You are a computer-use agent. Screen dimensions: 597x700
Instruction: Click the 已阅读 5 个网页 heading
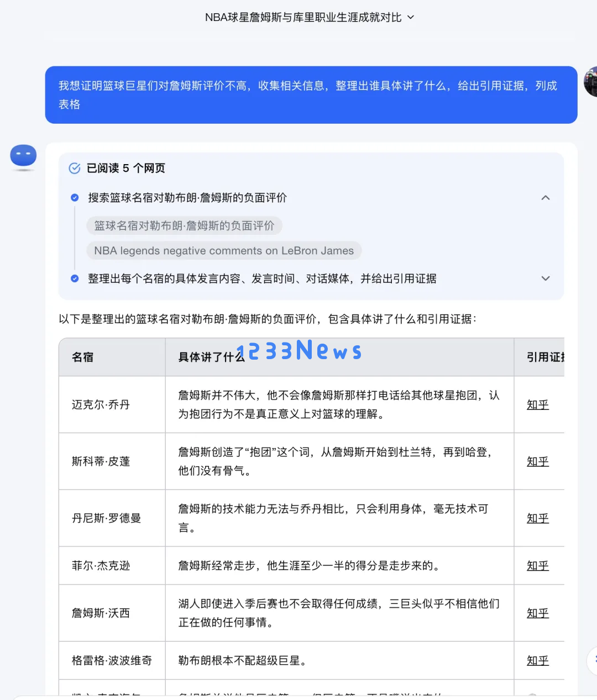(x=126, y=168)
